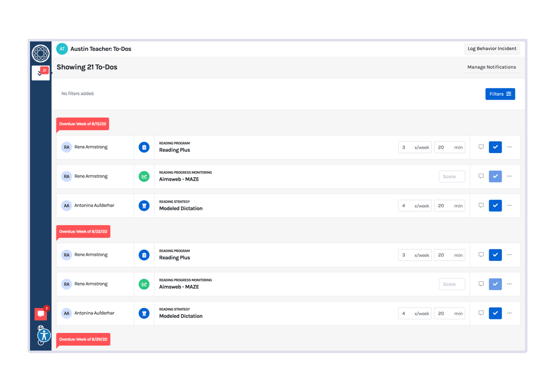Open the red chat messages icon
Image resolution: width=555 pixels, height=392 pixels.
coord(41,314)
